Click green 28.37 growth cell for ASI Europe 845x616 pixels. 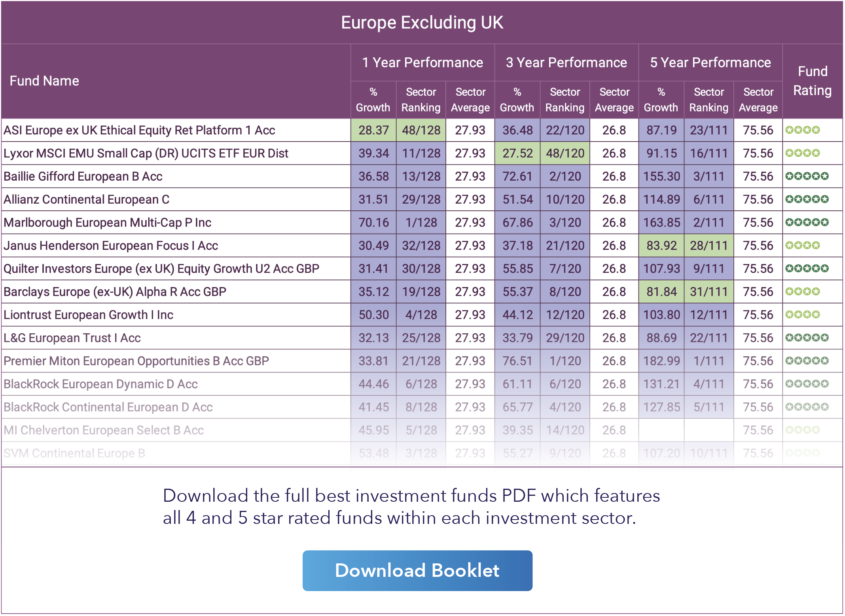point(373,130)
